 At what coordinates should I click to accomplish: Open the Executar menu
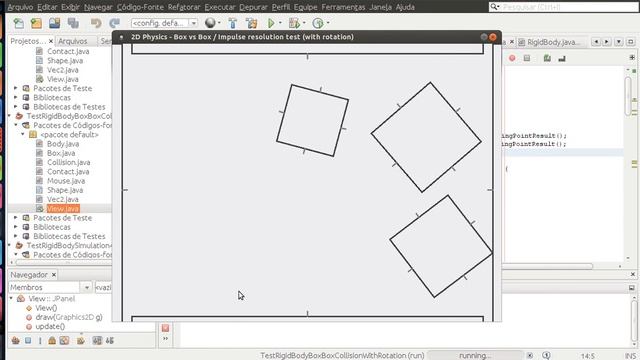click(x=220, y=7)
